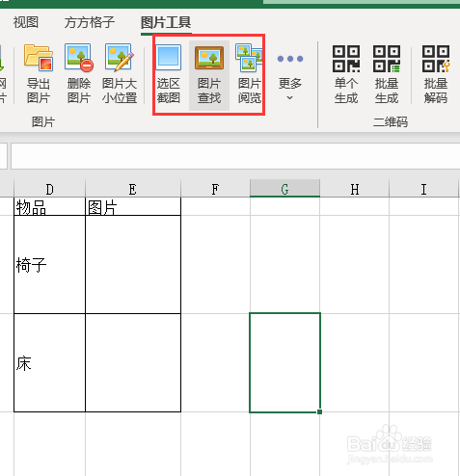Select column D header
The width and height of the screenshot is (460, 476).
point(49,189)
